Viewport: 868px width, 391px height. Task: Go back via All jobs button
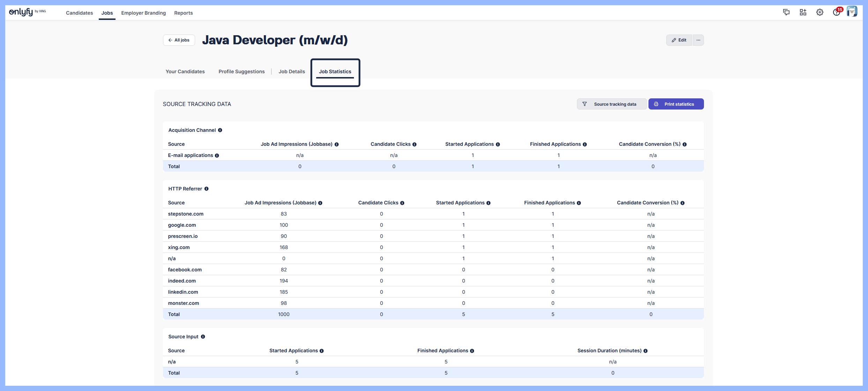coord(179,40)
